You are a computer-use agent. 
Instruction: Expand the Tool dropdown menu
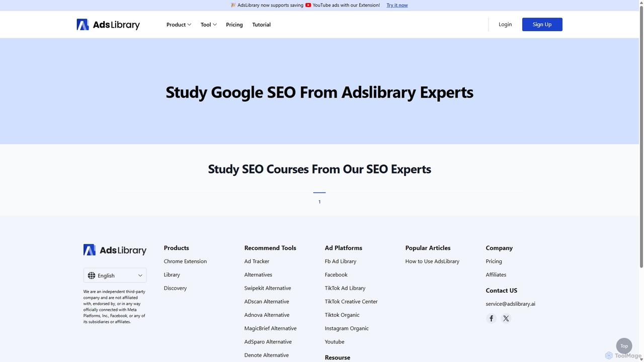[209, 25]
